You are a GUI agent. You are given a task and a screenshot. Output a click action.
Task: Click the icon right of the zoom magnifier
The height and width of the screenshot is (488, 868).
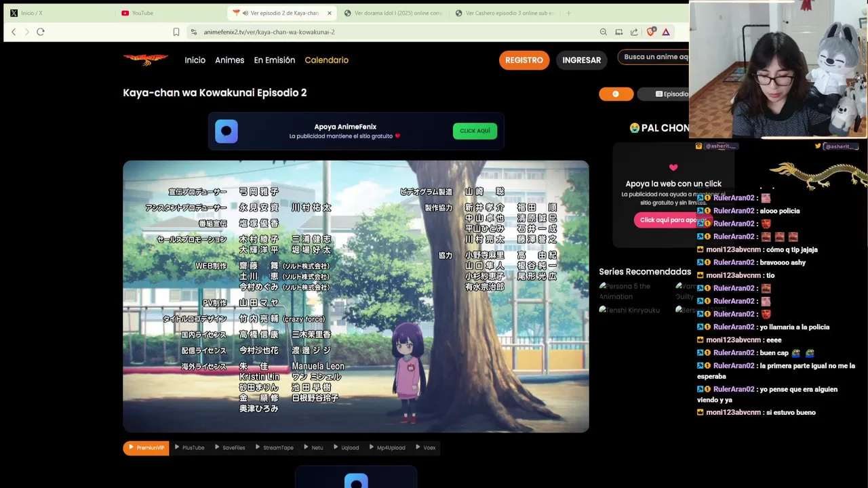619,32
